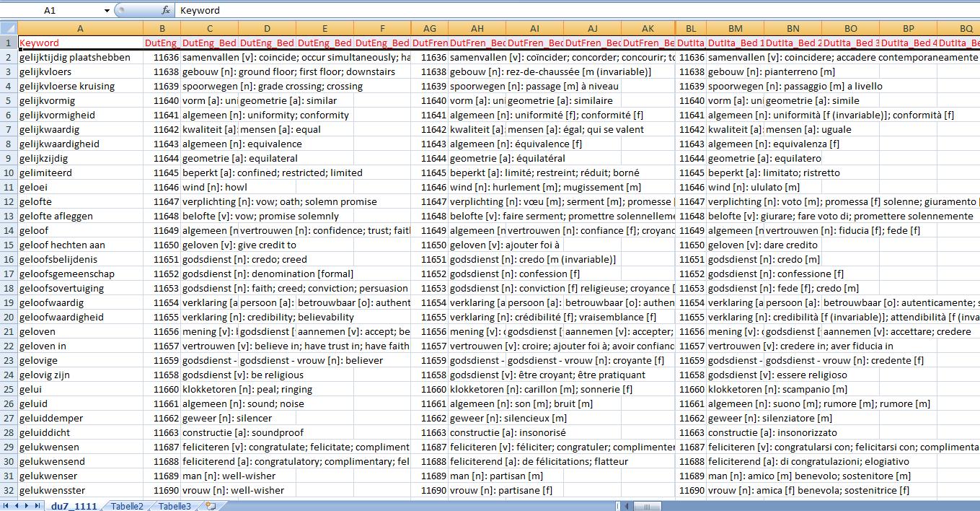
Task: Insert a new worksheet using the tab icon
Action: click(x=210, y=506)
